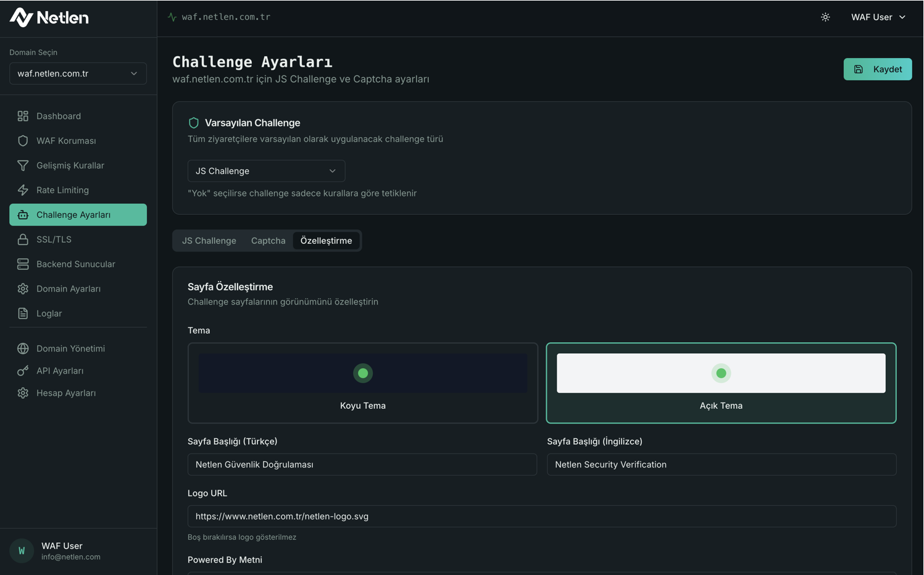This screenshot has height=575, width=924.
Task: Click the Domain Seçin label
Action: tap(33, 52)
